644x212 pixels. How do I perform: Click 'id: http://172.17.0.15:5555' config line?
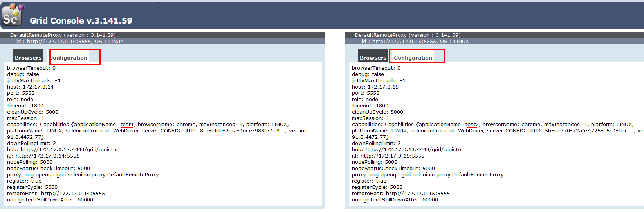[x=388, y=156]
